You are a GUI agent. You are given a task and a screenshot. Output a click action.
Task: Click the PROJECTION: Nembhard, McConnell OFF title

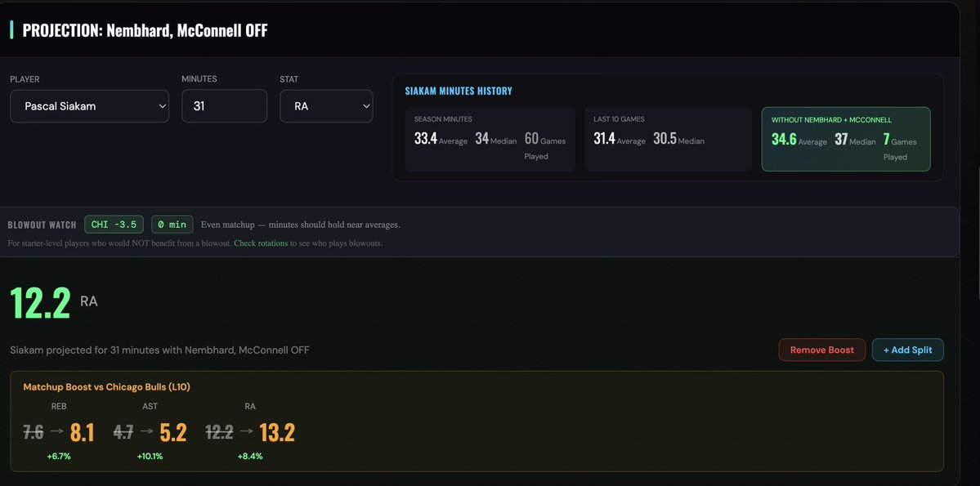pyautogui.click(x=145, y=30)
